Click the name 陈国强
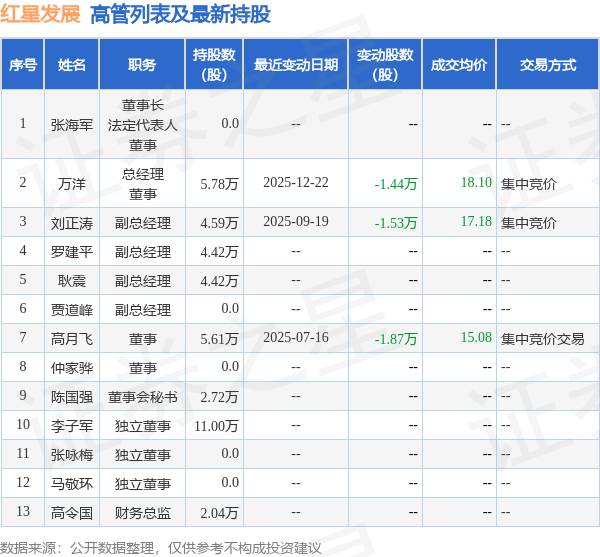This screenshot has width=600, height=557. click(x=72, y=397)
